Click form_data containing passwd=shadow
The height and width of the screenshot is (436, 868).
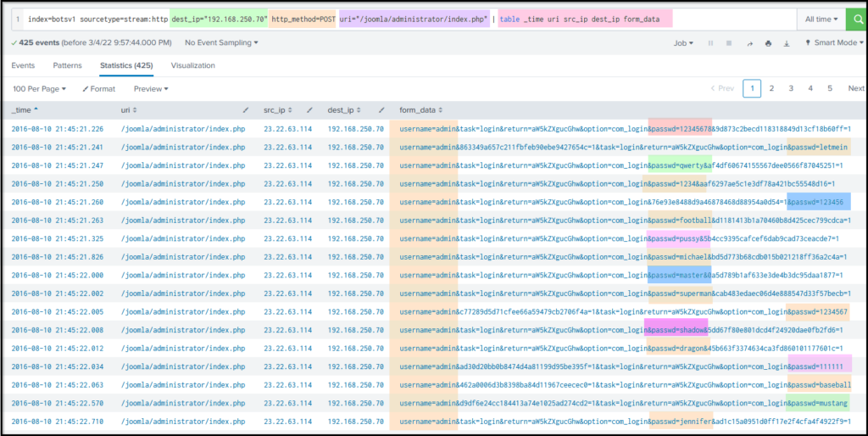tap(621, 330)
